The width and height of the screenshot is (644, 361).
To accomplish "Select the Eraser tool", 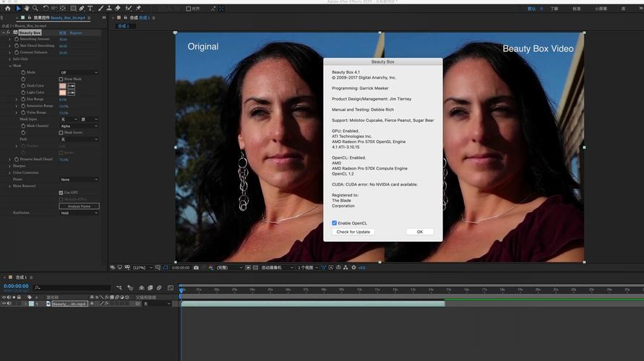I will (118, 8).
